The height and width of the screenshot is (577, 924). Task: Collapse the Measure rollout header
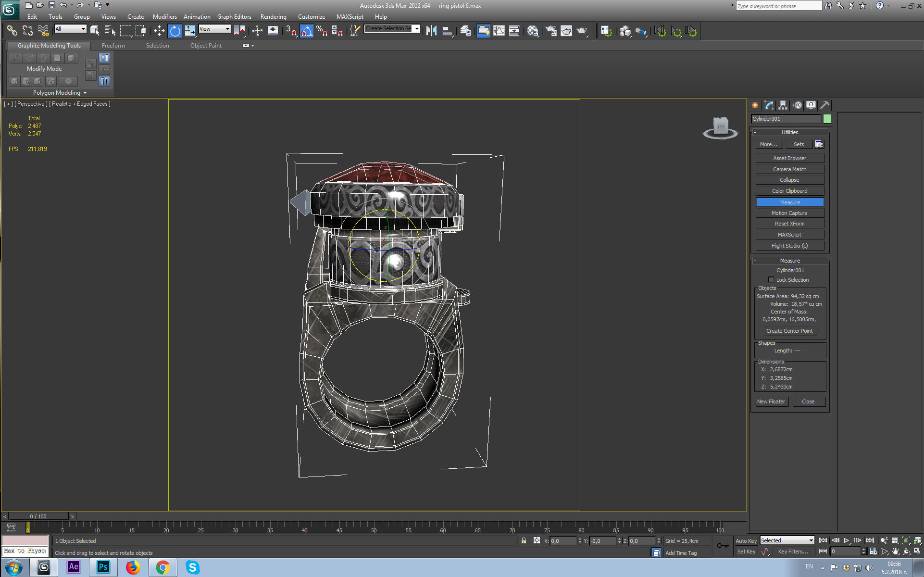(x=790, y=261)
